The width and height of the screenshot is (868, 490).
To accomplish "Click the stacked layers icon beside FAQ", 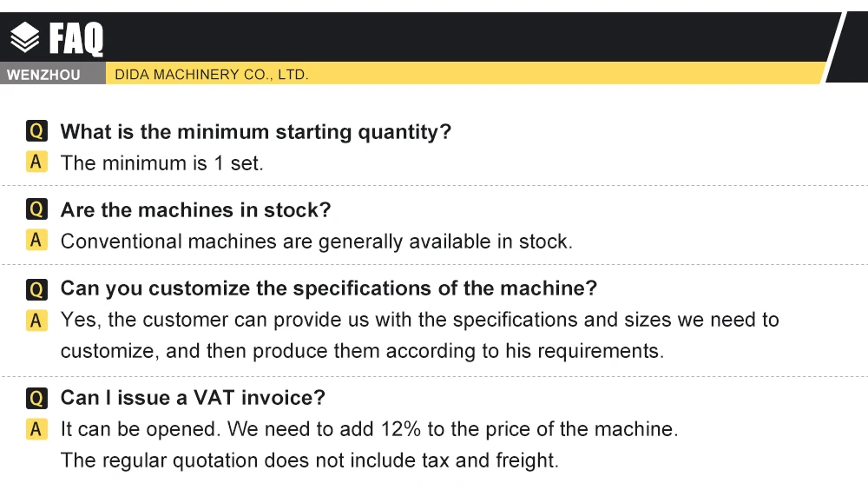I will click(25, 37).
